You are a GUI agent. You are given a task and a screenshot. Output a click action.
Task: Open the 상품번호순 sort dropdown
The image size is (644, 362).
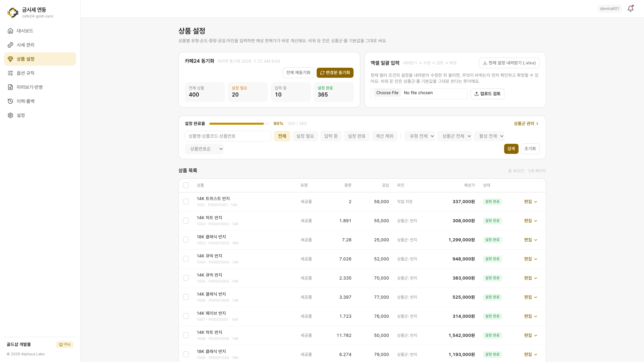pos(204,149)
